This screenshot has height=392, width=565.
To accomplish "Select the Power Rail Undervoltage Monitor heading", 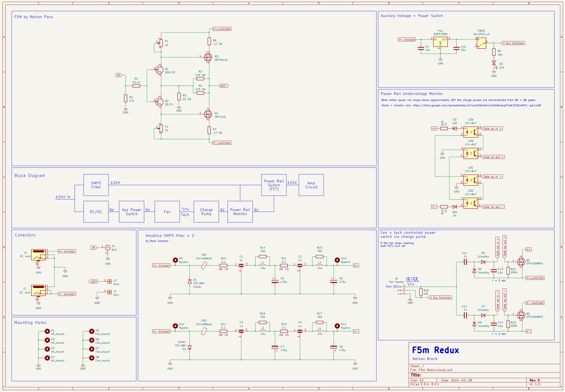I will pos(412,94).
